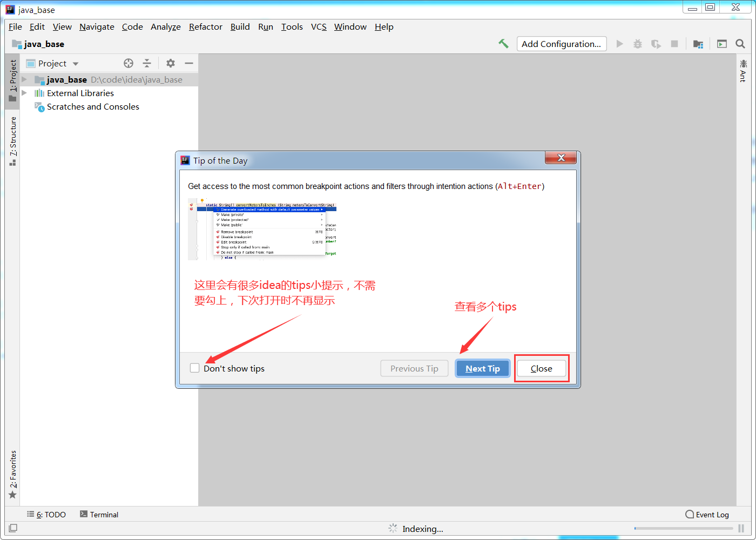Click the Run with Coverage icon

pos(656,44)
